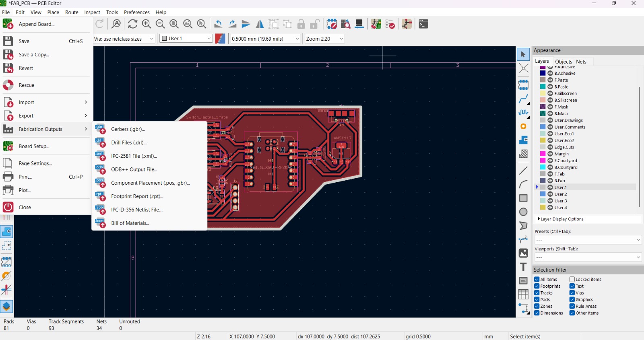Enable the Locked items checkbox
Screen dimensions: 644x340
[x=572, y=279]
